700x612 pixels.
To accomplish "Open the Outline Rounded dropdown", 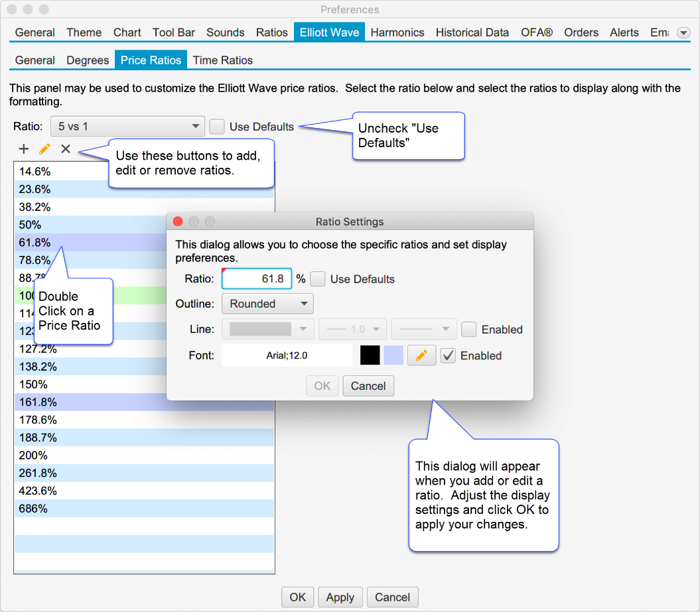I will [x=267, y=304].
